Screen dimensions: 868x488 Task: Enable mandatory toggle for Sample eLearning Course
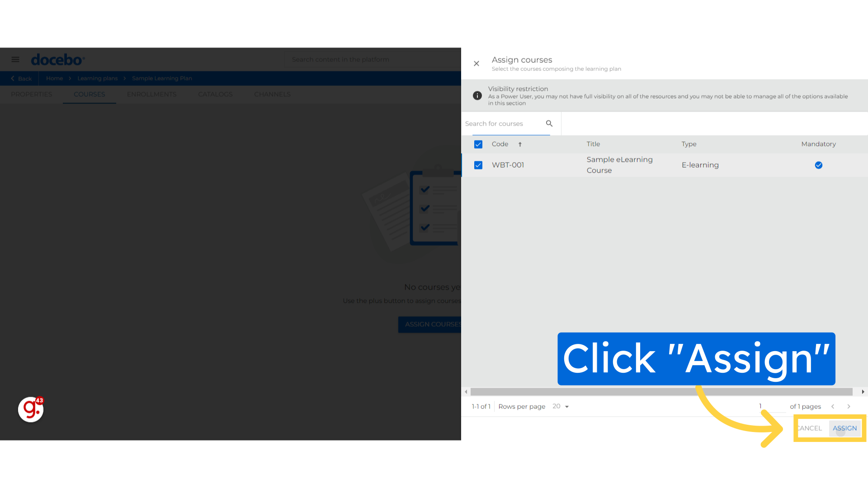pos(819,165)
